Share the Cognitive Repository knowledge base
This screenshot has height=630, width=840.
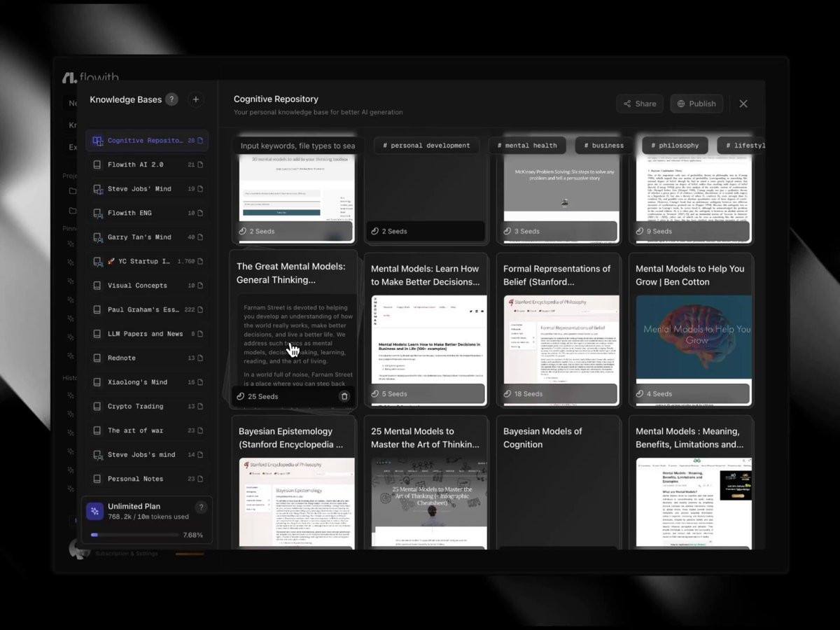coord(640,104)
